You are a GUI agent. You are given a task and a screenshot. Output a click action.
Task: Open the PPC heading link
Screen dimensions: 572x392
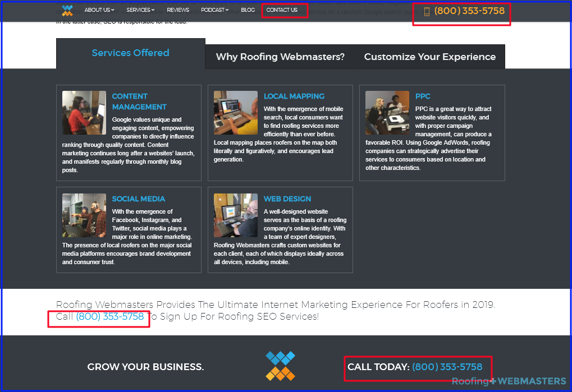coord(423,96)
